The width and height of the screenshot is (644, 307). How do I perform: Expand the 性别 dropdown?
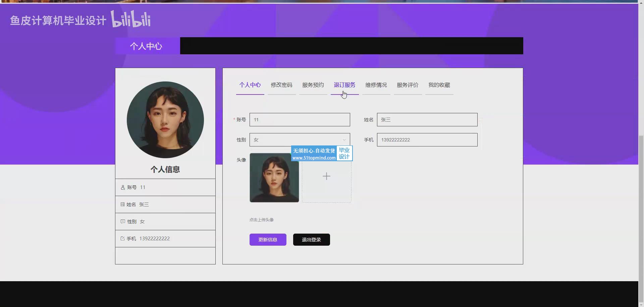[300, 140]
